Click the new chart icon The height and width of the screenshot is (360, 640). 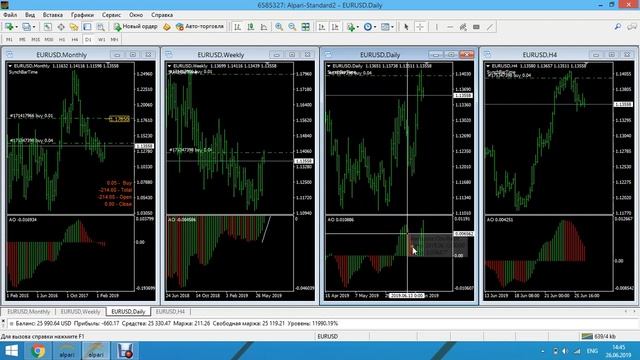coord(9,27)
